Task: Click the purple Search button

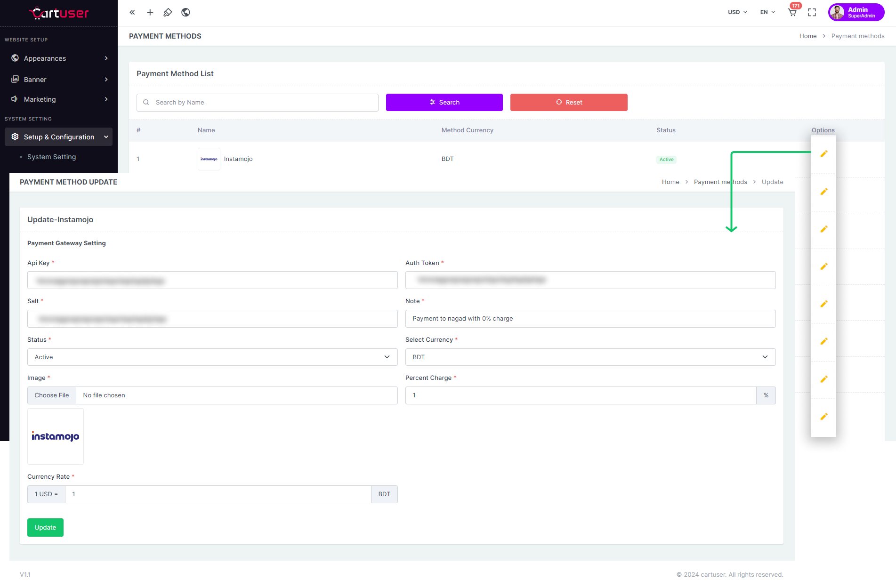Action: pos(444,102)
